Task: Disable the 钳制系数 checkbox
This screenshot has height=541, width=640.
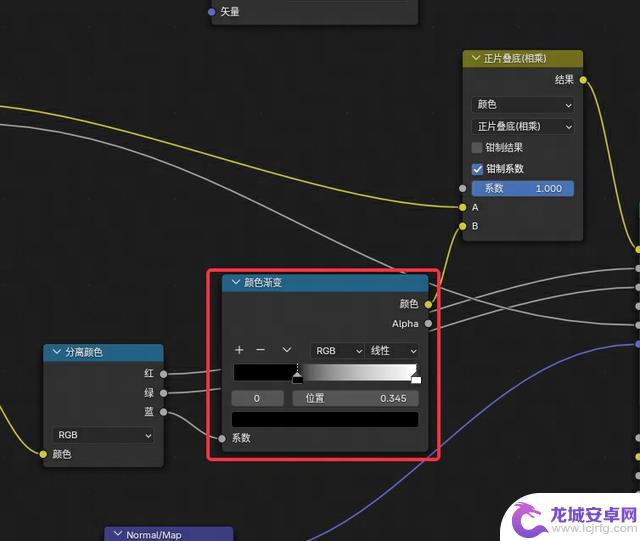Action: 477,169
